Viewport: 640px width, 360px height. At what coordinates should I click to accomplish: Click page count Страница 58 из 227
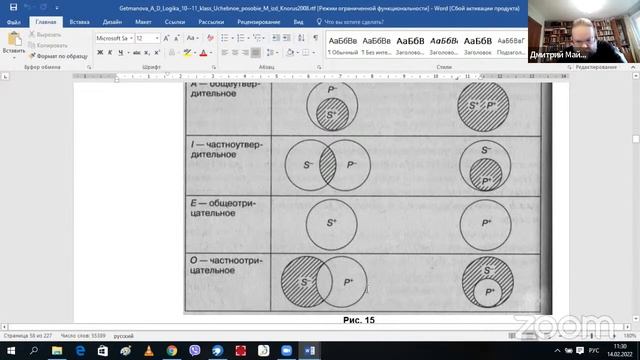click(28, 336)
